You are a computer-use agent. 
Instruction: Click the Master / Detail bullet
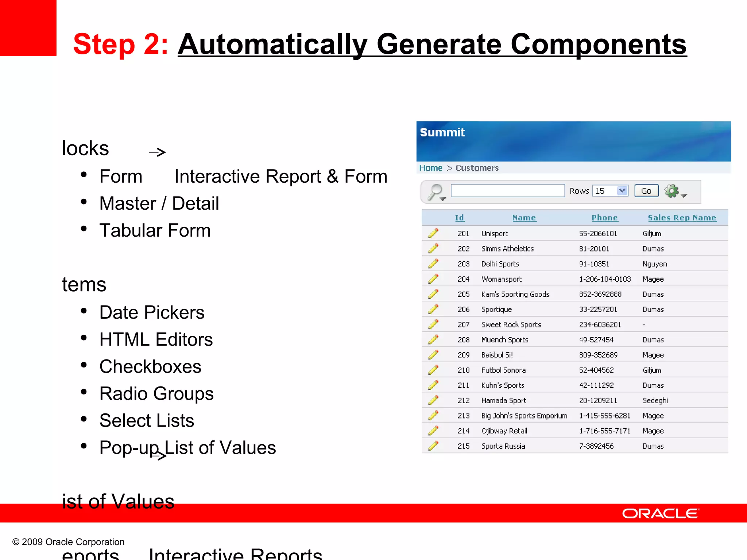tap(159, 203)
